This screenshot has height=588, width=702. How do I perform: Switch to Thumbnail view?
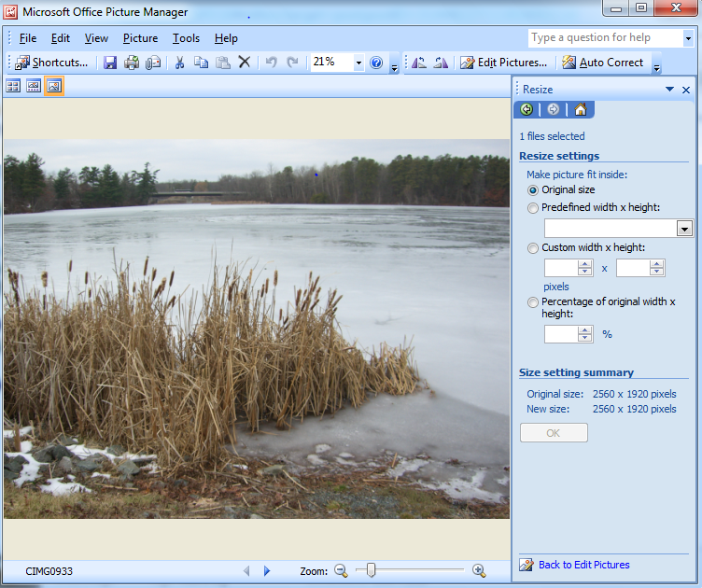tap(13, 86)
